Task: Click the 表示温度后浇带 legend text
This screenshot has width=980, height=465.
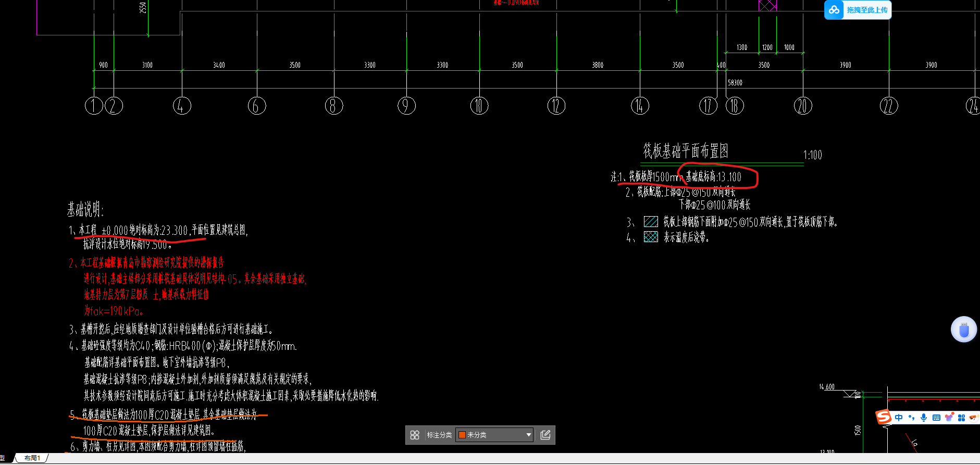Action: coord(686,237)
